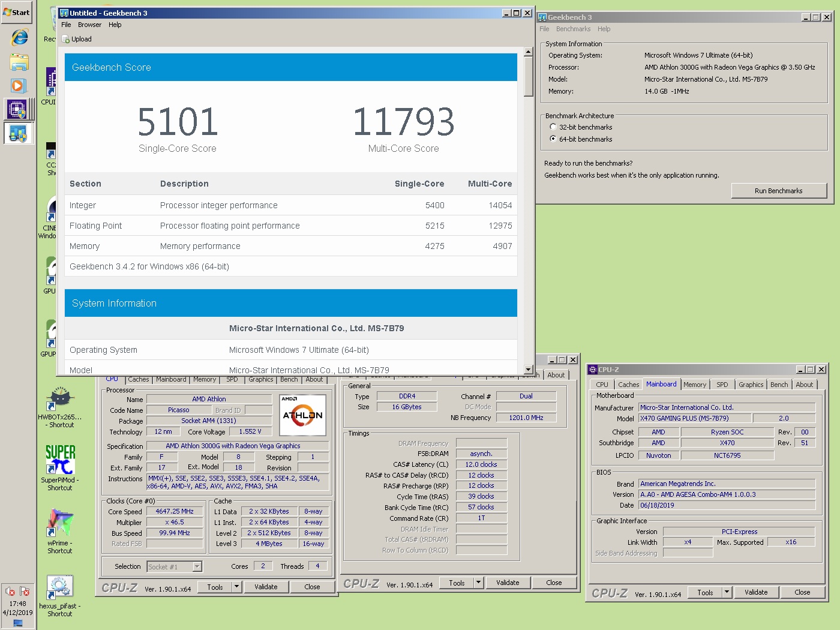
Task: Open About tab in the middle CPU-Z window
Action: [x=556, y=375]
